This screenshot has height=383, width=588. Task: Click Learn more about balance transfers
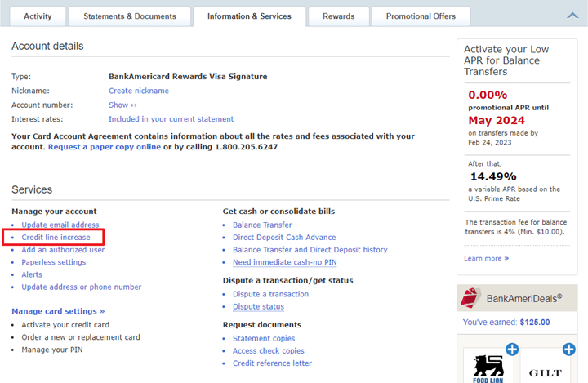(x=486, y=258)
